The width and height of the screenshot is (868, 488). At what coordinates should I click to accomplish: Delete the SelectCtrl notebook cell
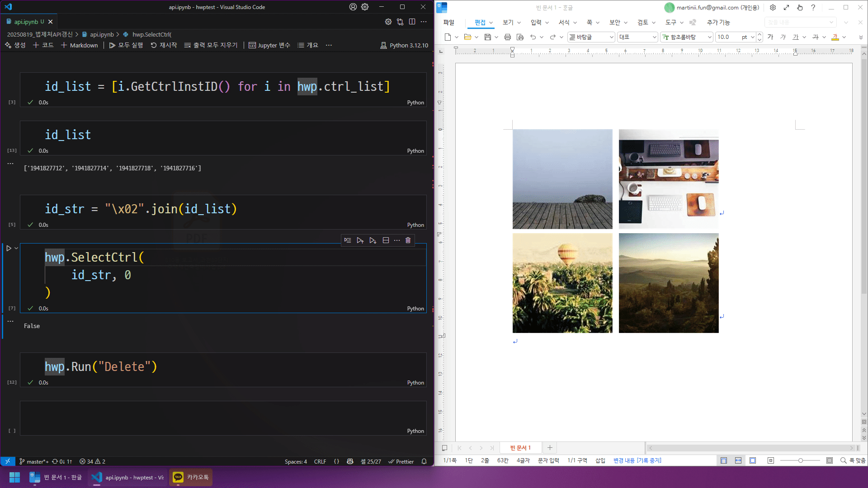(x=408, y=240)
